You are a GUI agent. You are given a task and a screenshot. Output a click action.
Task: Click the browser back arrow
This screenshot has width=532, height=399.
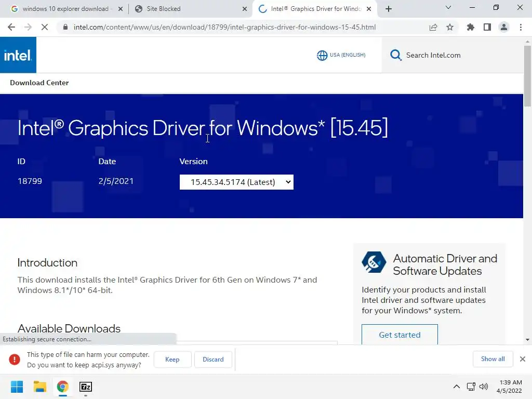coord(11,27)
